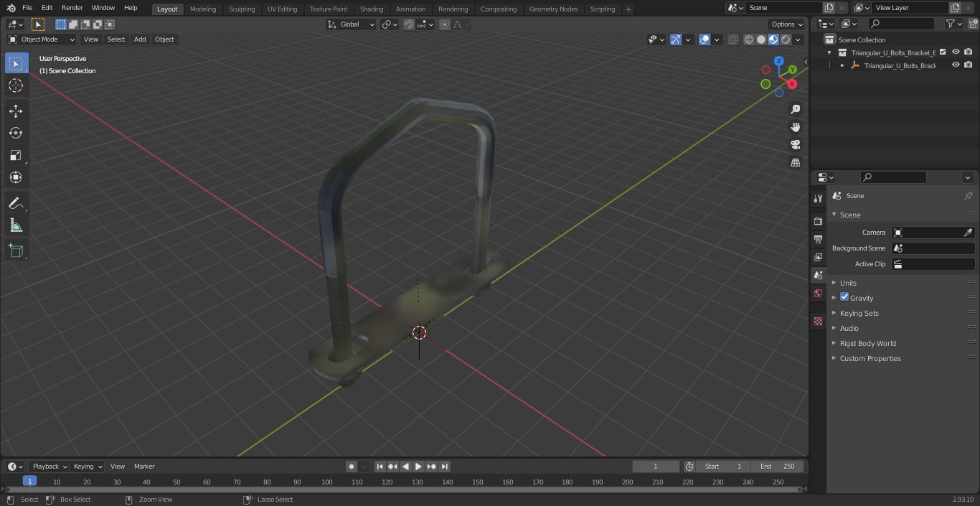Screen dimensions: 980x506
Task: Pin the Scene properties with pin icon
Action: pyautogui.click(x=968, y=196)
